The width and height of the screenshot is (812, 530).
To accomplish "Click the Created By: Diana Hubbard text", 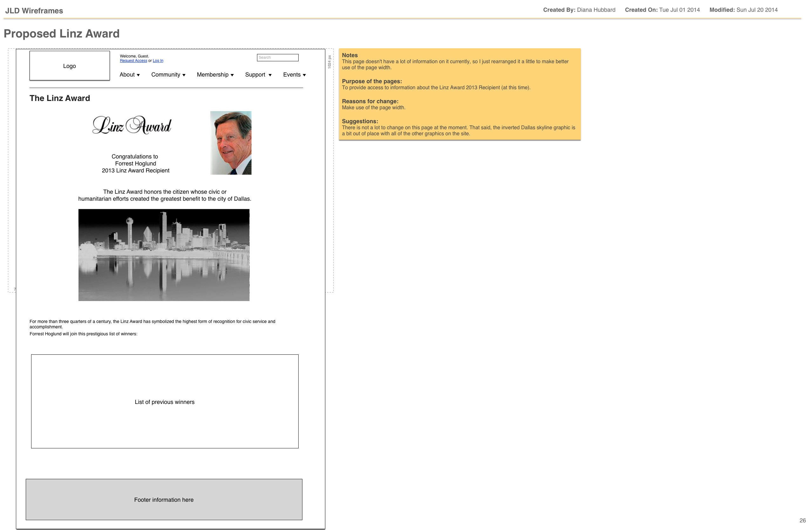I will tap(579, 10).
